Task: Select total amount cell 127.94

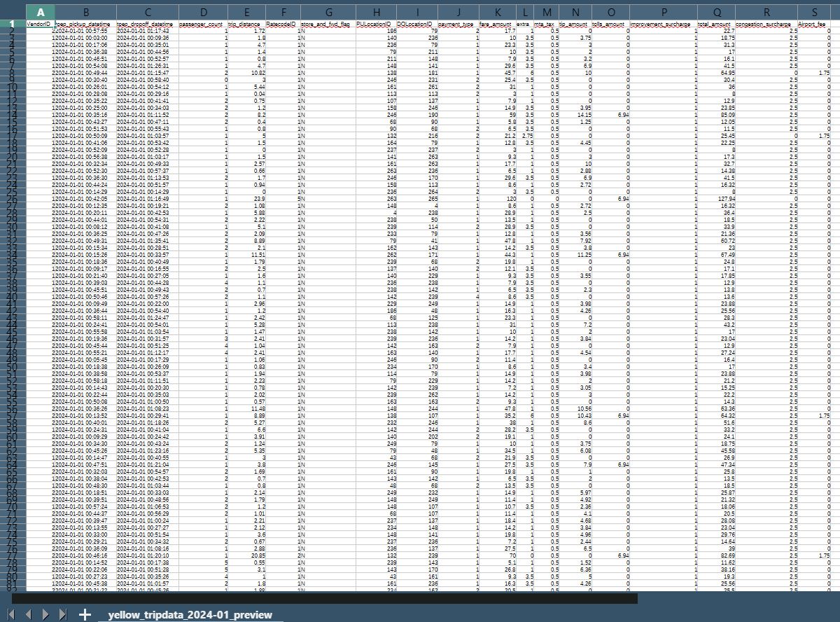Action: pyautogui.click(x=717, y=197)
